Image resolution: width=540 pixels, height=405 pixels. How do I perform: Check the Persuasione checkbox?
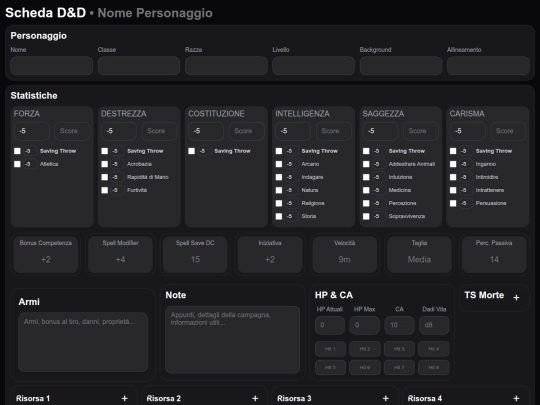pos(453,203)
